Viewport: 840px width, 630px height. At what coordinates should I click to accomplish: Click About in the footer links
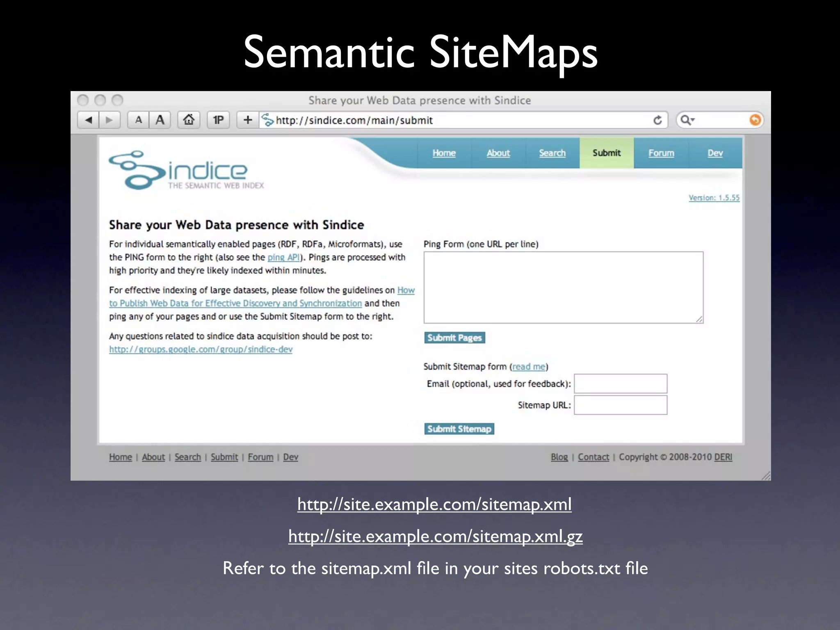(153, 457)
